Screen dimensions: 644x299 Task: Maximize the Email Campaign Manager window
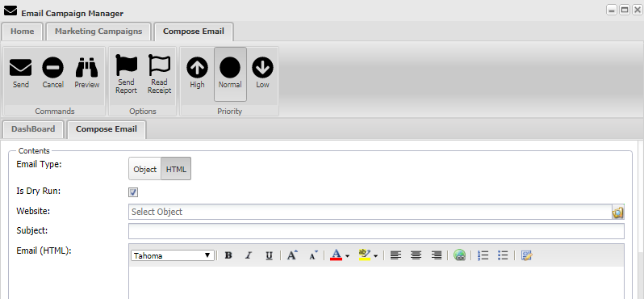pos(625,11)
